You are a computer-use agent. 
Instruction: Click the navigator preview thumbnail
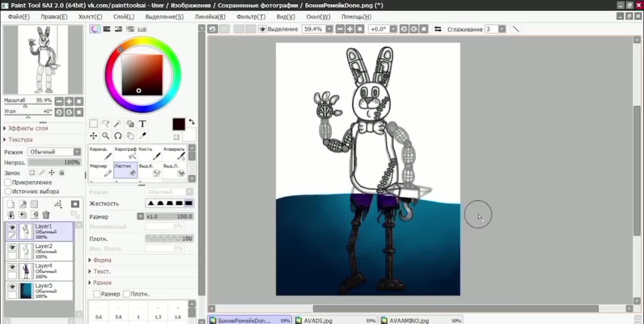tap(43, 59)
